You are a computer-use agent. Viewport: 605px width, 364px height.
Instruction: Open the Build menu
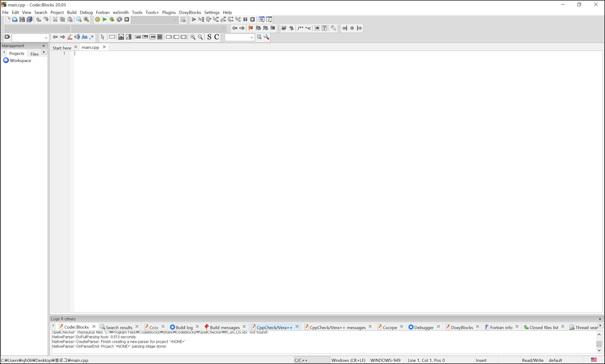72,12
